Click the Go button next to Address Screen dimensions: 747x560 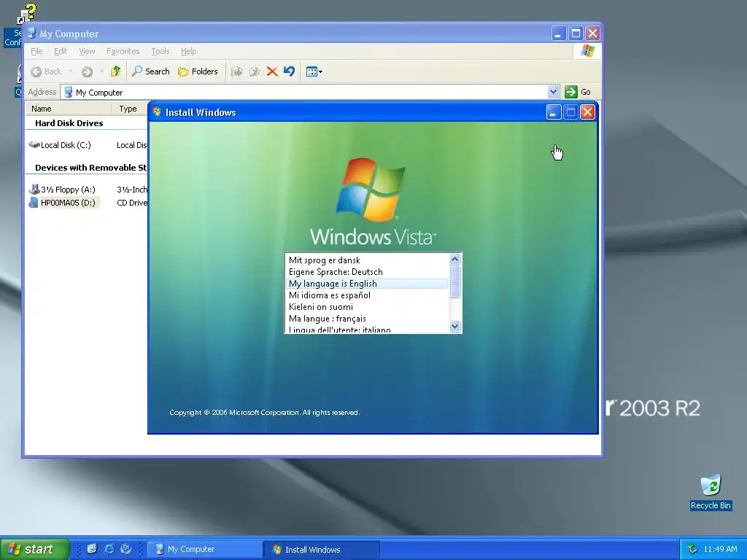tap(578, 92)
